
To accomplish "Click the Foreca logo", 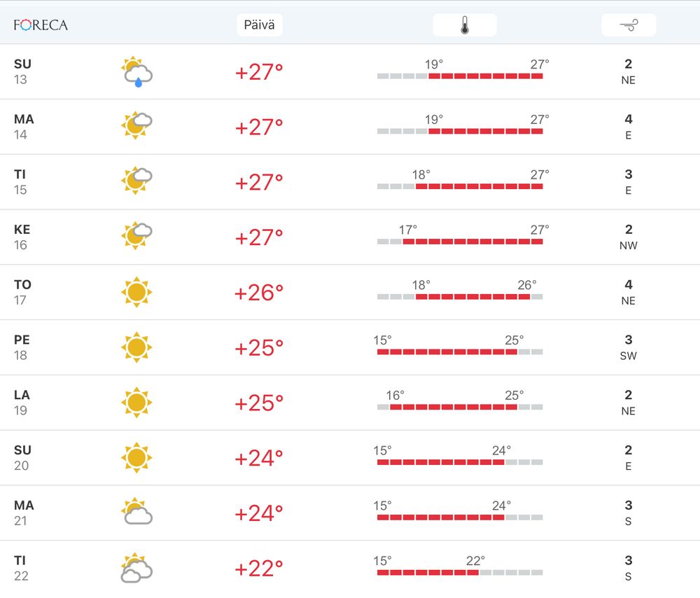I will pos(41,25).
